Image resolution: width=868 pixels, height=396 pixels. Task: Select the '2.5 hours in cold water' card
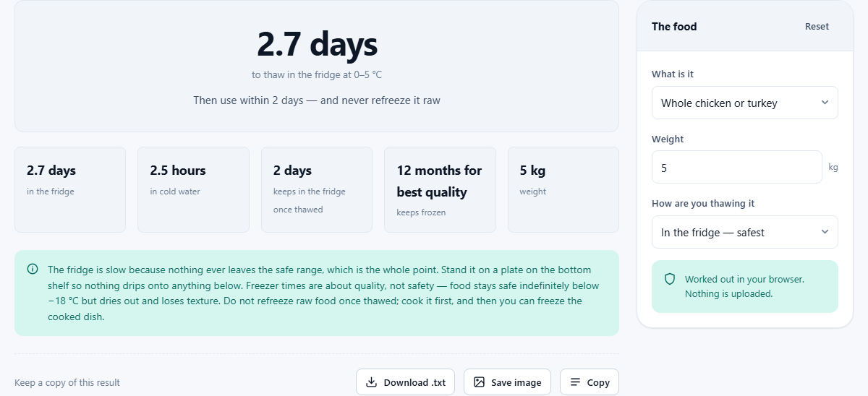tap(193, 190)
